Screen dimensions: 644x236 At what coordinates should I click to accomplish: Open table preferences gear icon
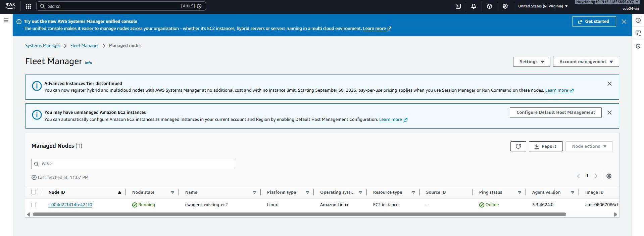tap(609, 176)
